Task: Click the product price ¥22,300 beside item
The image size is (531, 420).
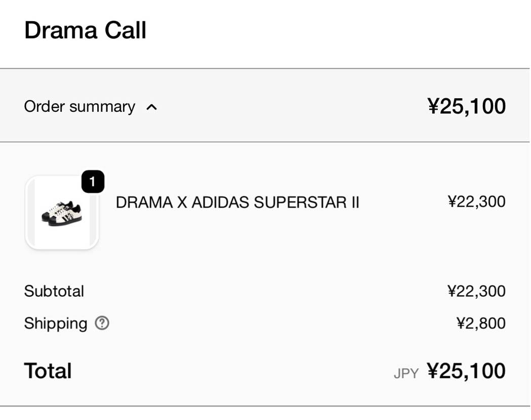Action: tap(476, 202)
